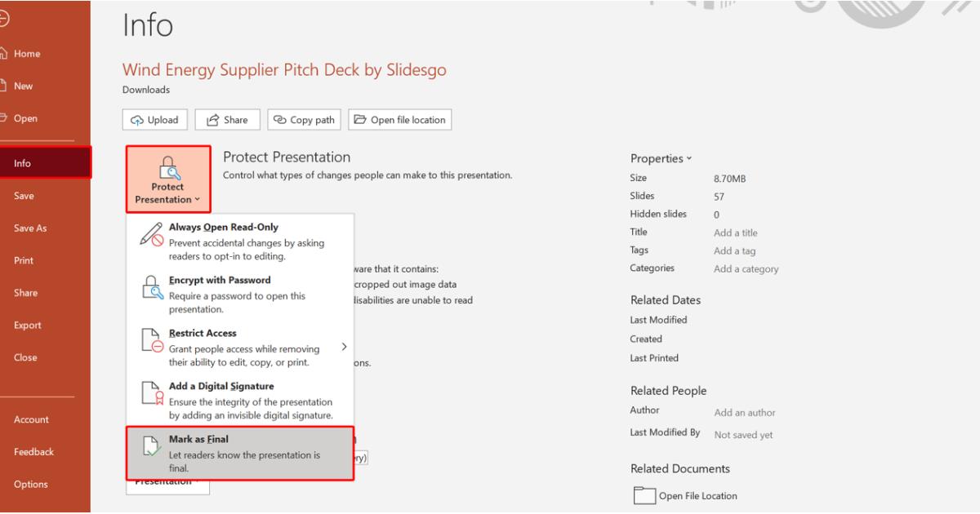Click the Home icon in sidebar
The width and height of the screenshot is (980, 514).
tap(3, 54)
